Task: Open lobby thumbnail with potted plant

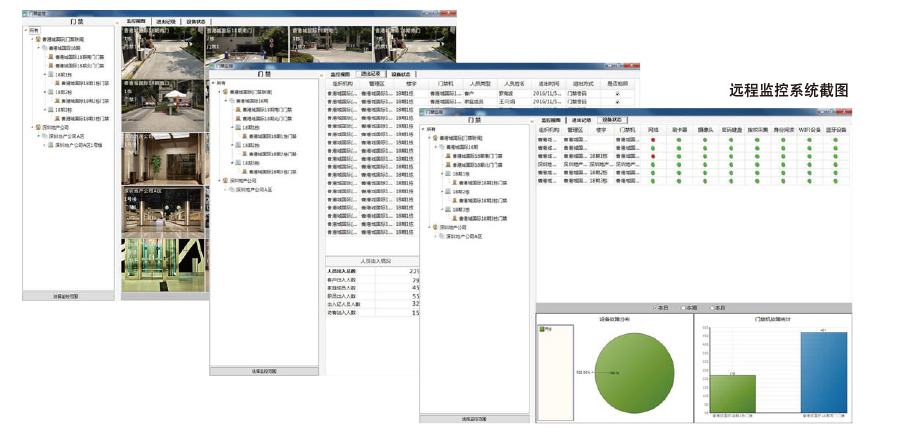Action: pyautogui.click(x=163, y=159)
